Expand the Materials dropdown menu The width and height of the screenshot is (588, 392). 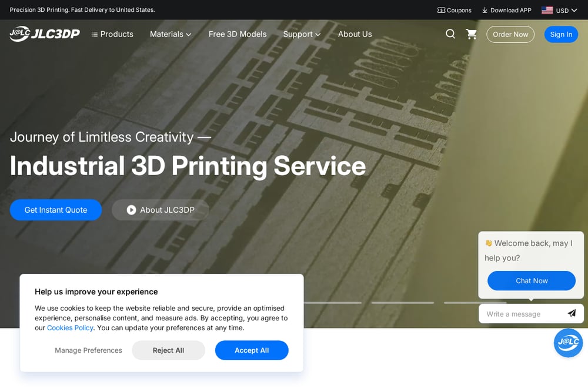click(171, 34)
